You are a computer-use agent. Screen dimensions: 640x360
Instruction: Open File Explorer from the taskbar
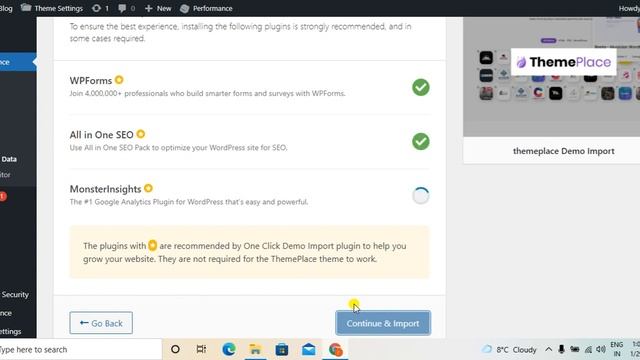coord(256,349)
